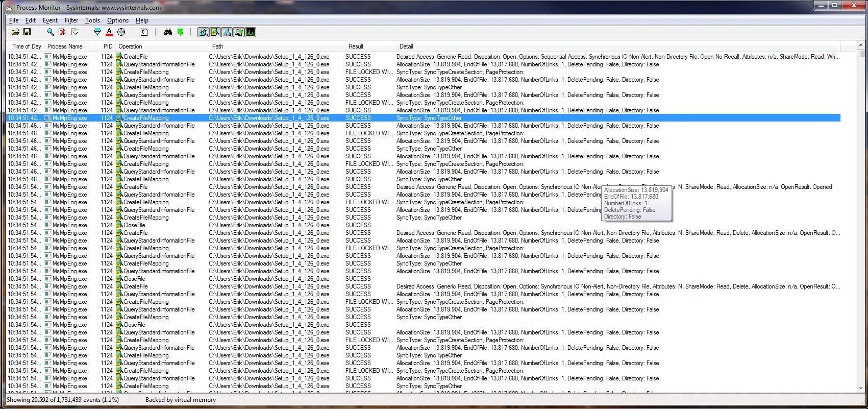
Task: Toggle event capture with the magnifier icon
Action: 50,32
